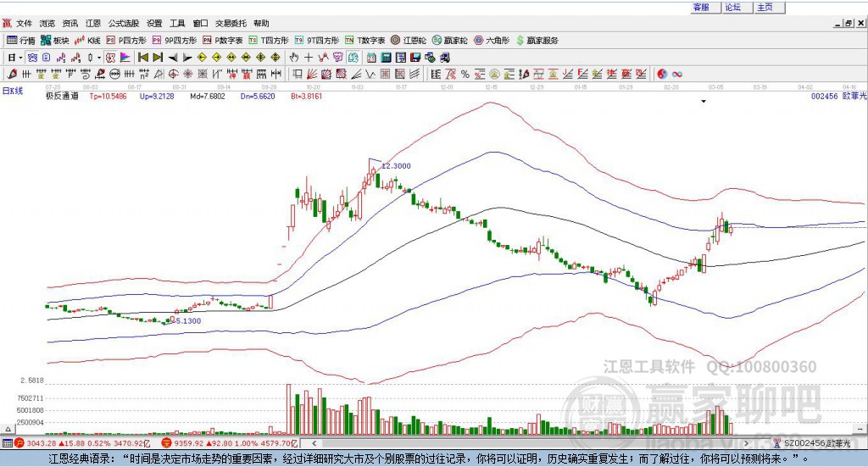Viewport: 868px width, 467px height.
Task: Select the crosshair plus cursor tool
Action: [x=309, y=58]
